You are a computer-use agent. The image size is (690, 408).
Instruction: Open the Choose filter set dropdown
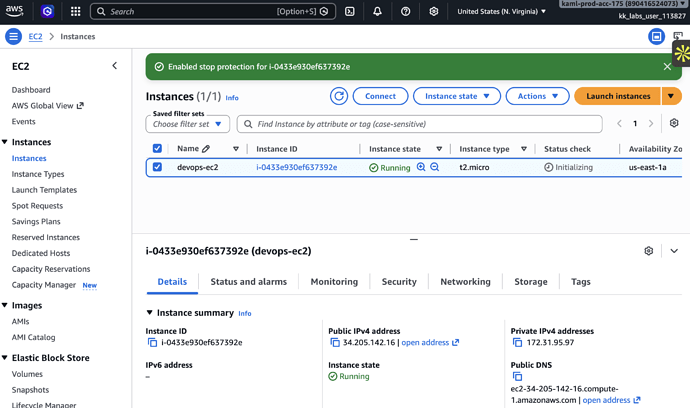click(x=187, y=124)
